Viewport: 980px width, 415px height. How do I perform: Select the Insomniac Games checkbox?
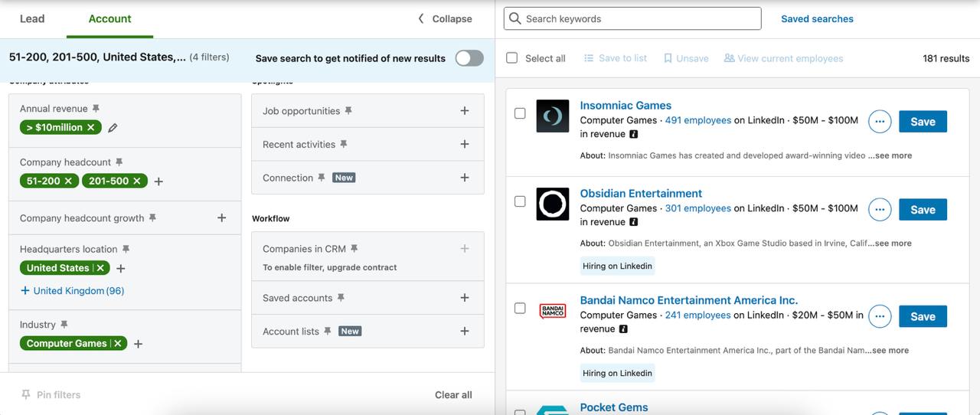point(520,113)
